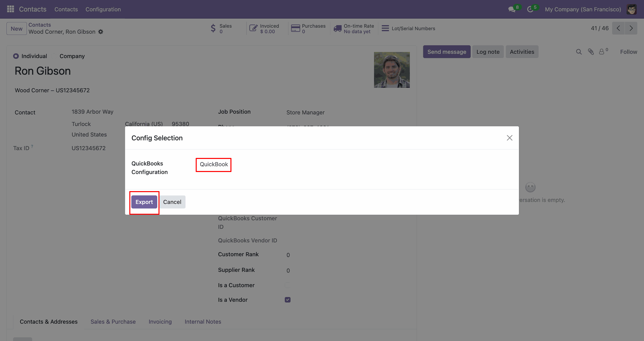This screenshot has width=644, height=341.
Task: Switch to the Internal Notes tab
Action: tap(203, 322)
